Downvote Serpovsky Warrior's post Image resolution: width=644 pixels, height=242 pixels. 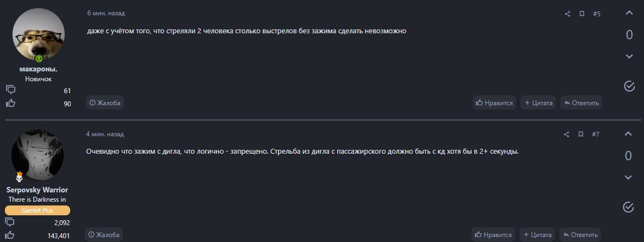click(628, 177)
